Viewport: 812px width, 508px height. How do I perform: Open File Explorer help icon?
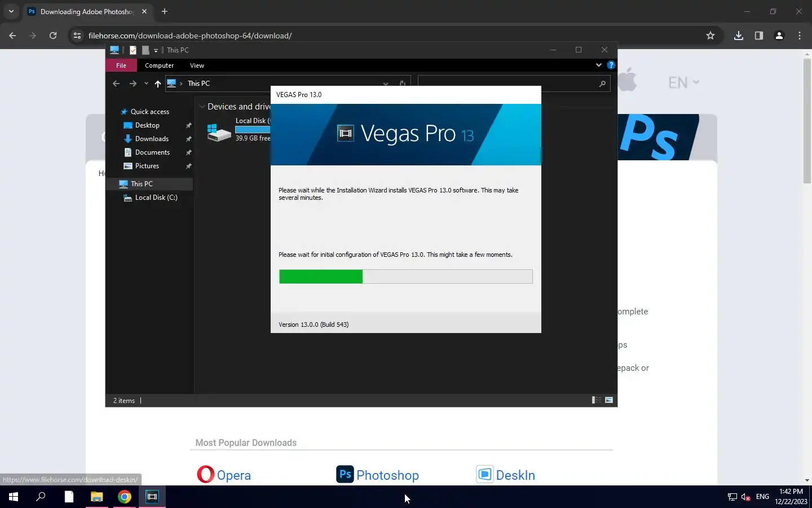point(611,65)
